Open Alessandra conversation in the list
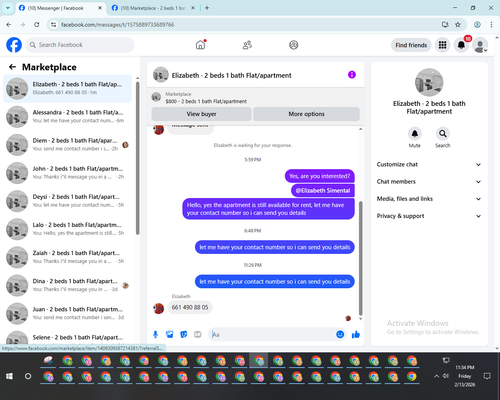The image size is (500, 400). pyautogui.click(x=67, y=117)
